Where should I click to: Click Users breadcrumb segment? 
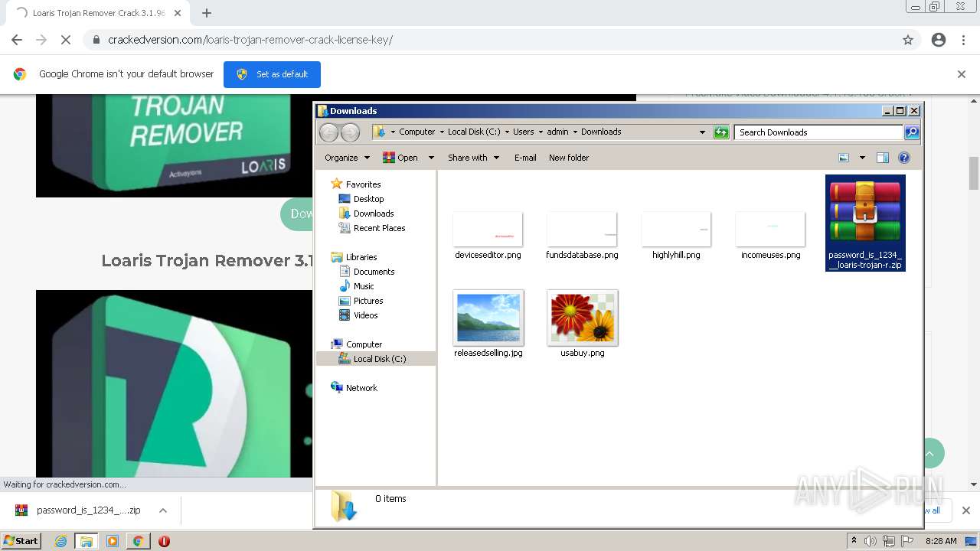tap(524, 132)
